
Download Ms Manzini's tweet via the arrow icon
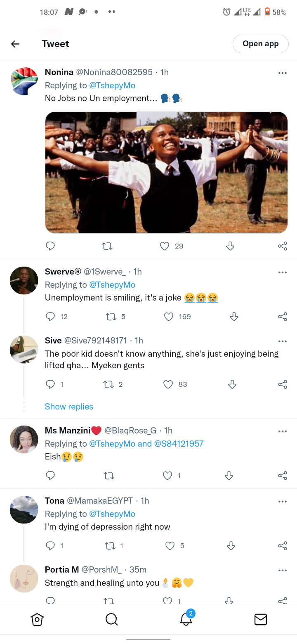pos(229,476)
